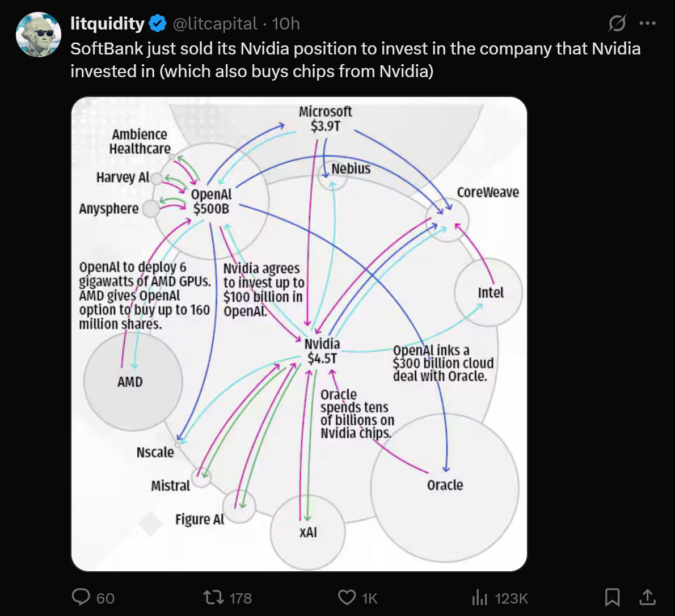Viewport: 675px width, 616px height.
Task: Click the 178 repost count
Action: point(241,598)
